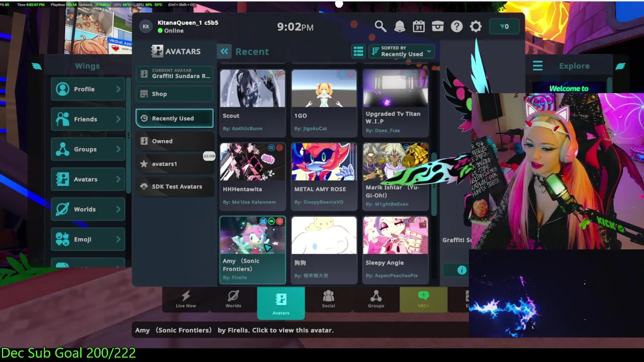Open the Social tab

(x=328, y=300)
